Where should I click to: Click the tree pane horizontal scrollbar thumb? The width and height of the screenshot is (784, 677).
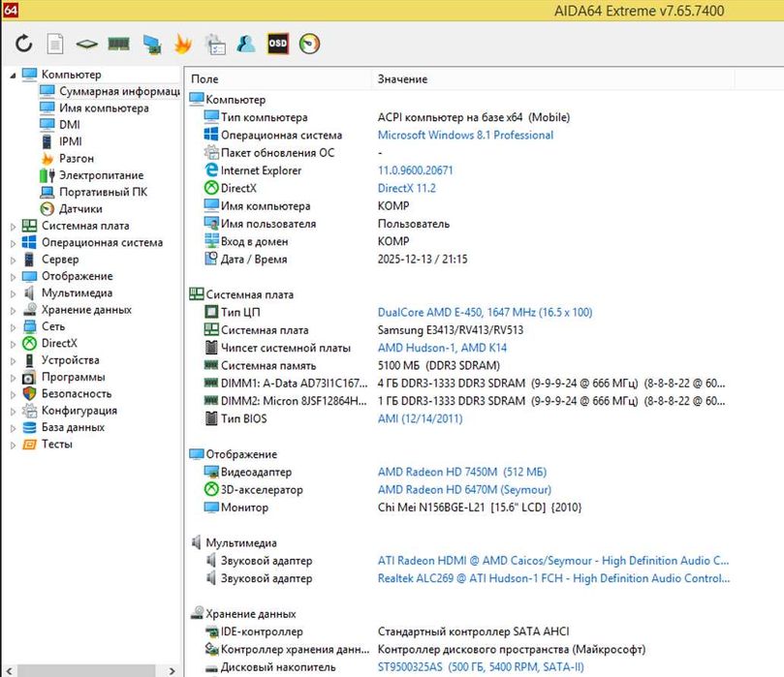[85, 670]
